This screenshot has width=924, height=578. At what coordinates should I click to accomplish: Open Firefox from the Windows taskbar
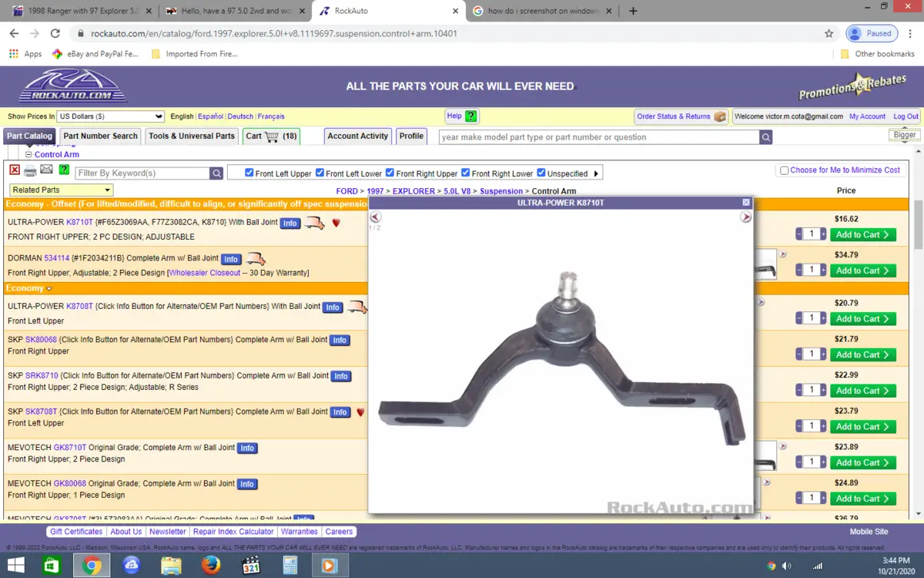tap(210, 566)
